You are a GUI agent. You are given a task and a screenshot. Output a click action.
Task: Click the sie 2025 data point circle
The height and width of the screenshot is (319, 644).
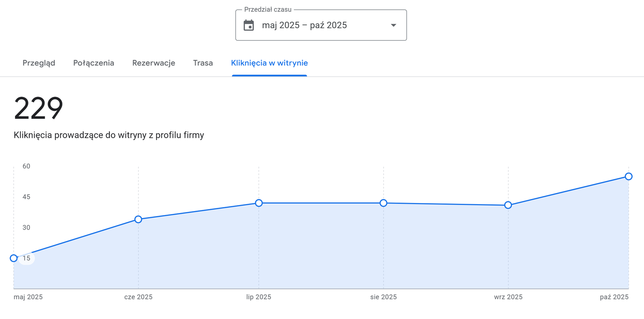(384, 203)
